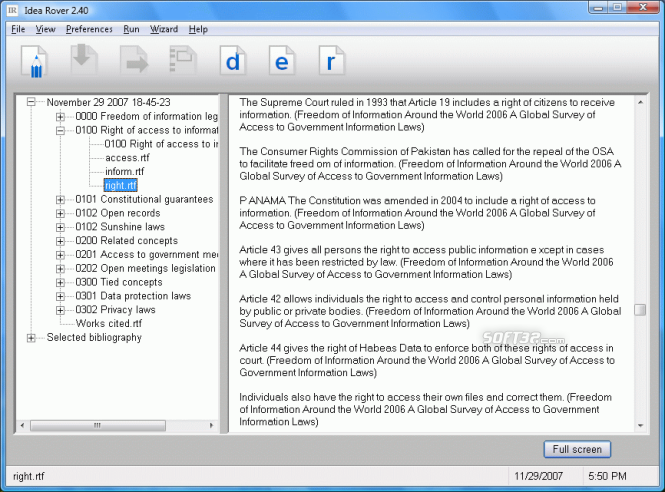Image resolution: width=665 pixels, height=492 pixels.
Task: Select 0100 Right of access child item
Action: [x=161, y=144]
